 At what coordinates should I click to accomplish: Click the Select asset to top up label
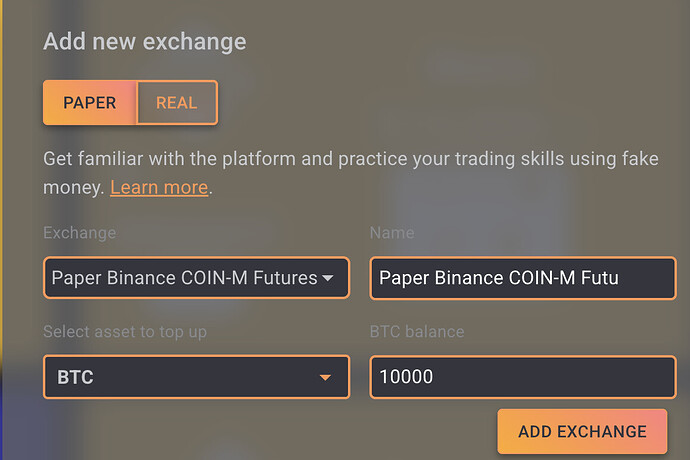tap(125, 332)
